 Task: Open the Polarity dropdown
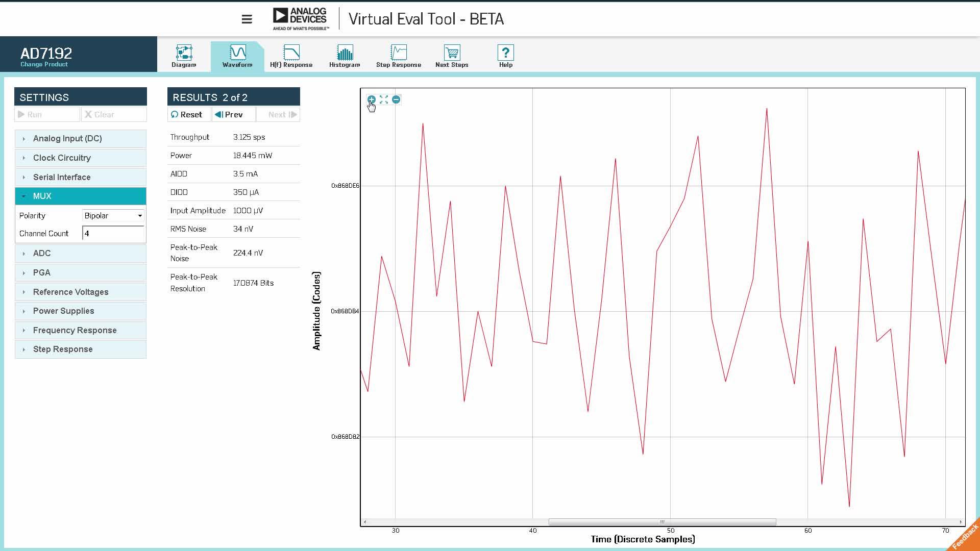[x=113, y=216]
